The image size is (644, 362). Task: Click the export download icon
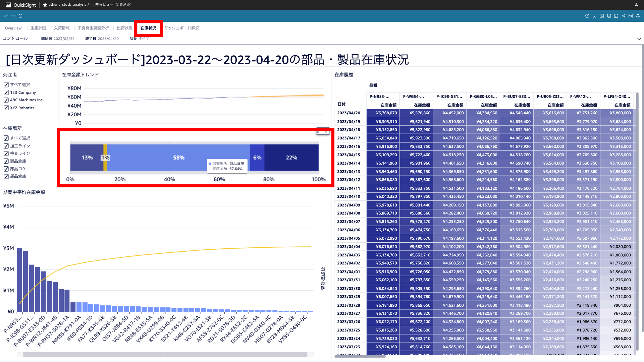pos(602,16)
